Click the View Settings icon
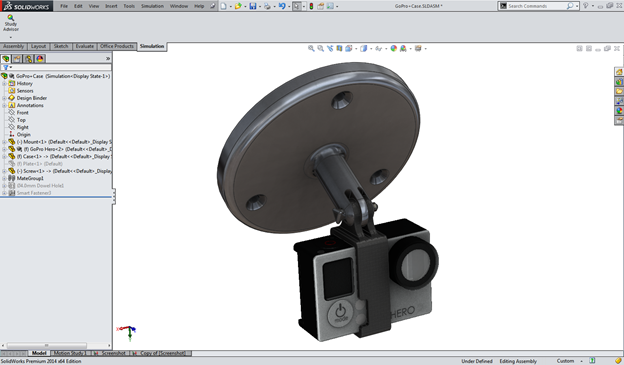The width and height of the screenshot is (624, 365). point(418,49)
